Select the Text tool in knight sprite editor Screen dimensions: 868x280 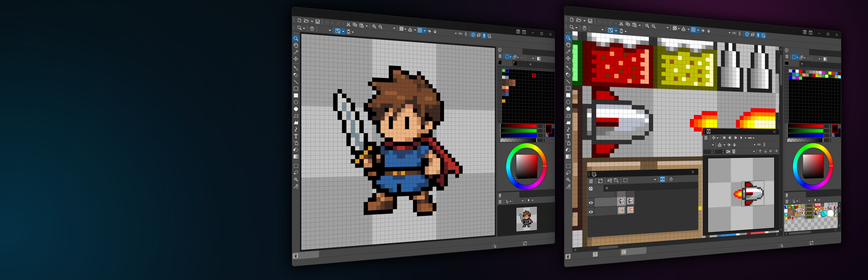tap(296, 136)
